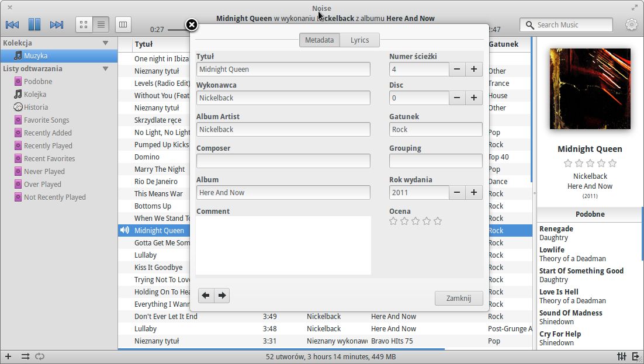The height and width of the screenshot is (364, 644).
Task: Edit the Gatunek field Rock
Action: coord(436,129)
